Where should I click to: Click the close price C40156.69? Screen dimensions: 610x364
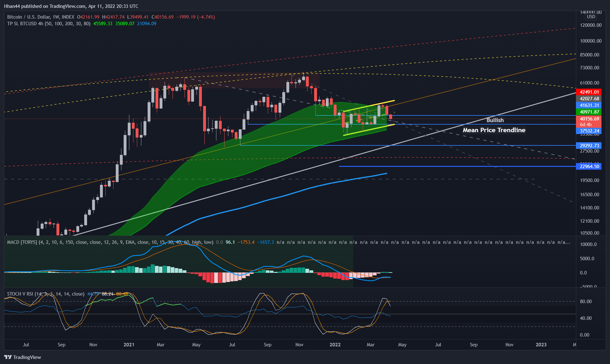(x=162, y=17)
